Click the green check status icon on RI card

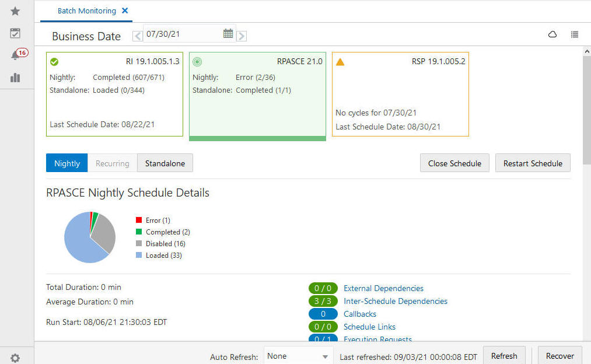[x=54, y=62]
